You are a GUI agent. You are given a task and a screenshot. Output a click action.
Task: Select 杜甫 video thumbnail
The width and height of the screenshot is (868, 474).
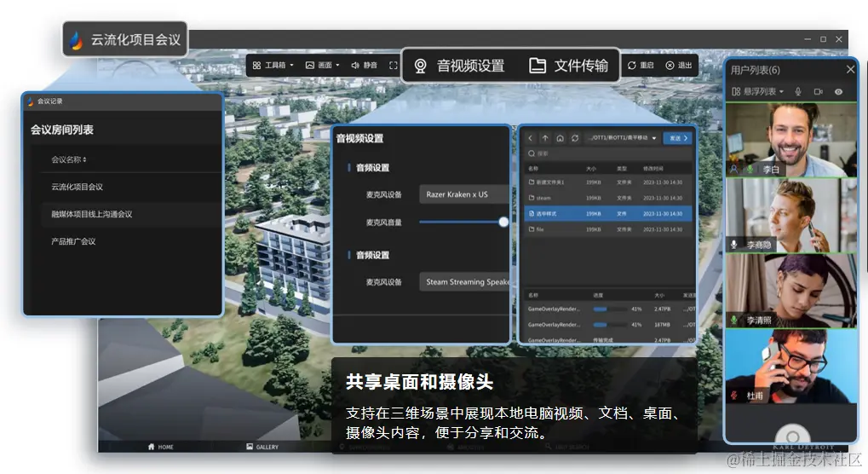tap(791, 367)
